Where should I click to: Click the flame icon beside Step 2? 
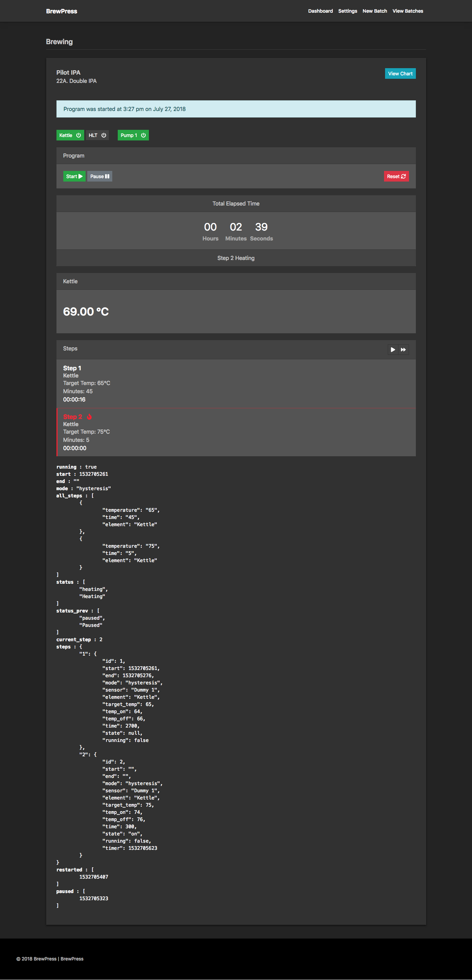click(89, 417)
